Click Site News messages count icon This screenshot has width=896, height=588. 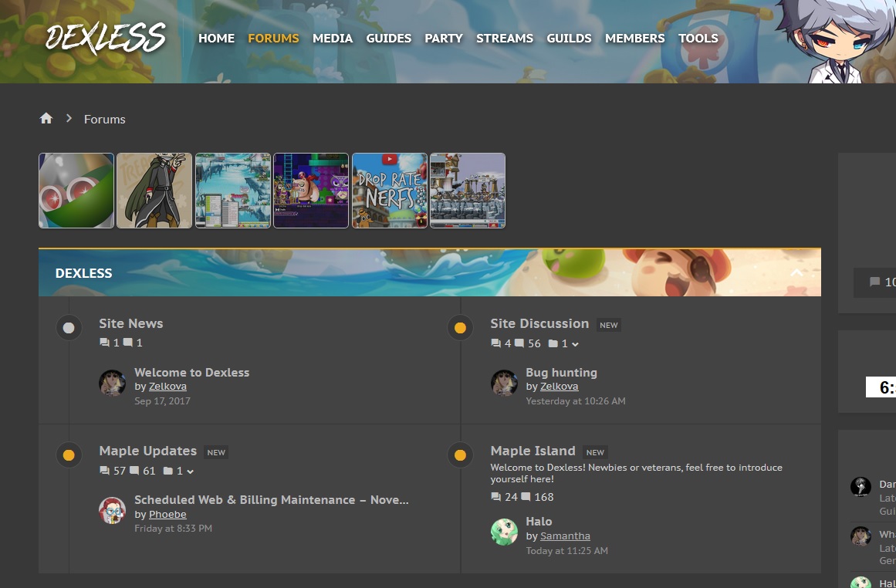[x=128, y=343]
